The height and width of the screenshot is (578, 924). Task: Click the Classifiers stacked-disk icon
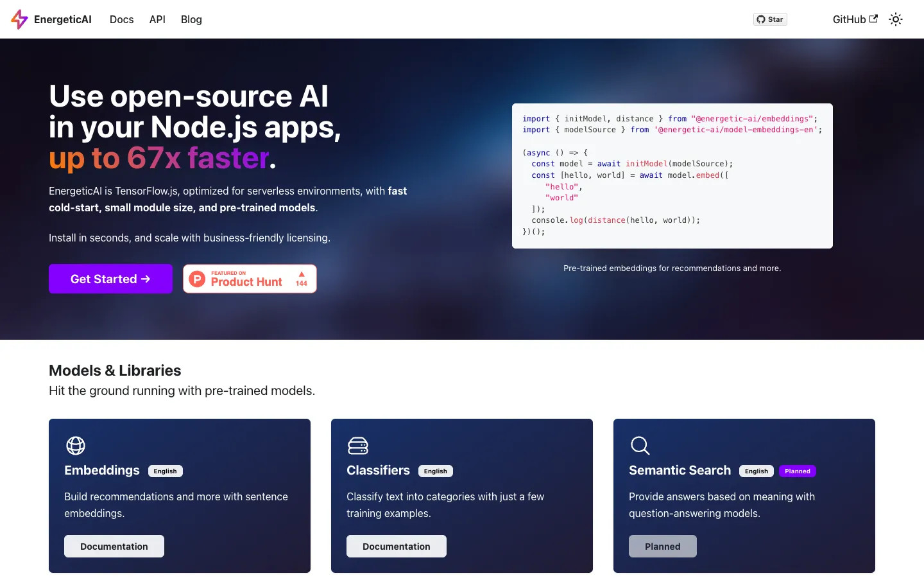[x=358, y=445]
